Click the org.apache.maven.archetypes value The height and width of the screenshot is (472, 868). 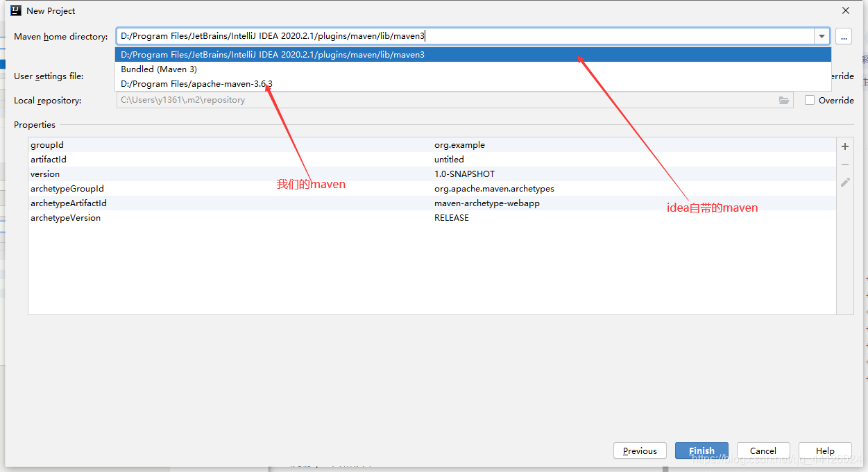coord(494,189)
